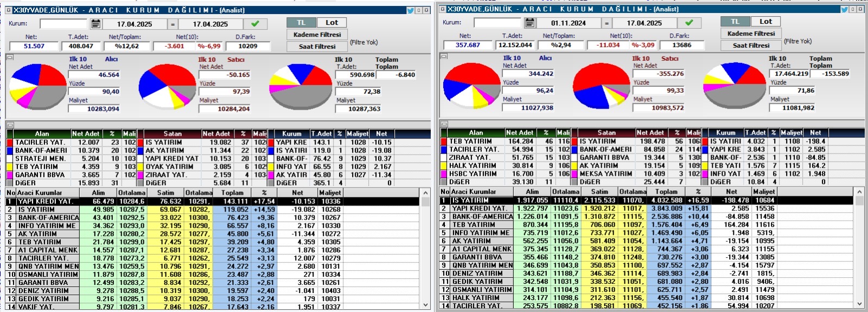Click Twitter bird icon in Net 51.507 window

click(411, 10)
